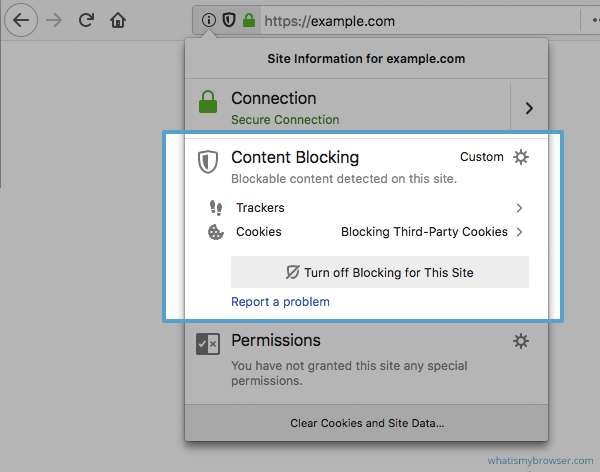The width and height of the screenshot is (600, 472).
Task: Click Clear Cookies and Site Data
Action: click(x=367, y=423)
